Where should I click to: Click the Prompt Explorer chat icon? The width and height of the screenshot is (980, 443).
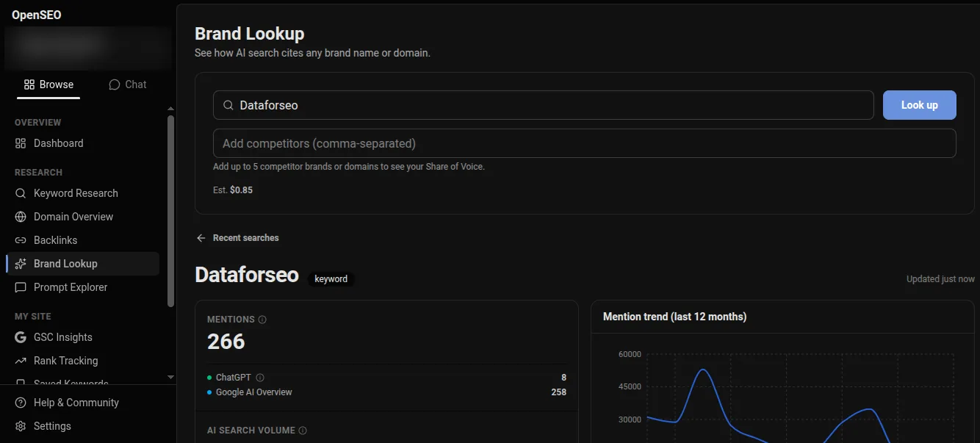point(21,287)
